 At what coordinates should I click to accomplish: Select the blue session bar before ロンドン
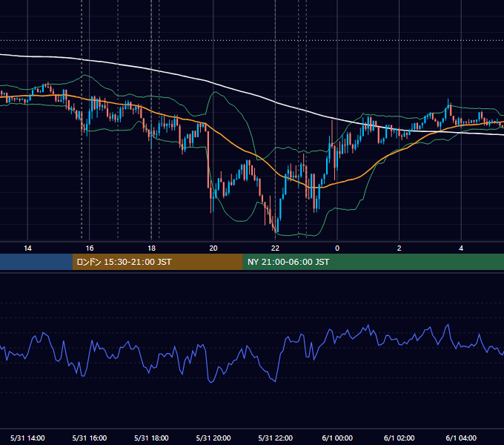pyautogui.click(x=36, y=262)
